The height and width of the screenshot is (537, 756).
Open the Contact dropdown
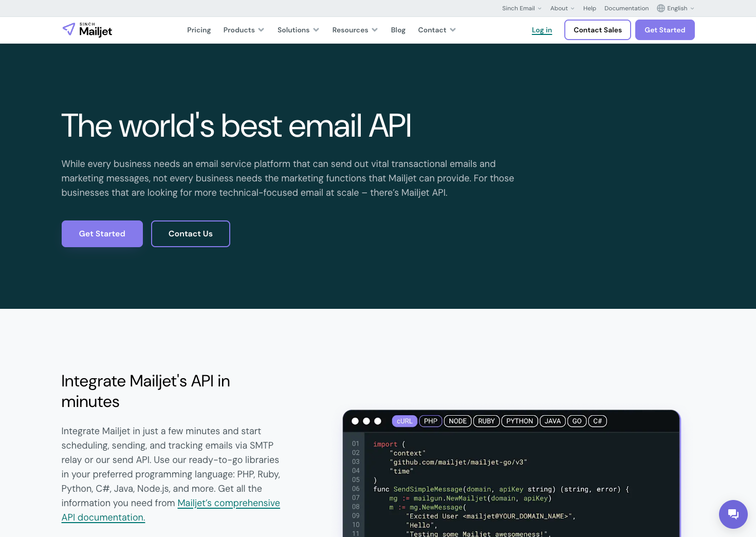tap(436, 30)
